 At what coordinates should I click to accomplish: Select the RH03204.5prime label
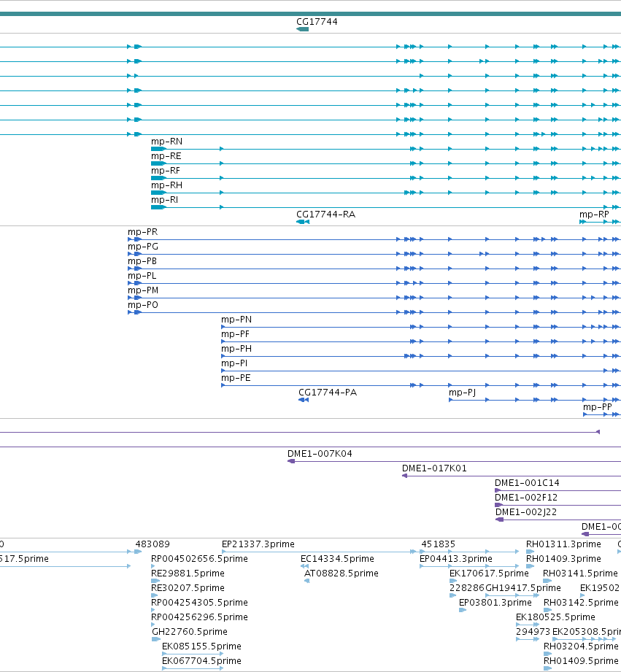pos(581,646)
